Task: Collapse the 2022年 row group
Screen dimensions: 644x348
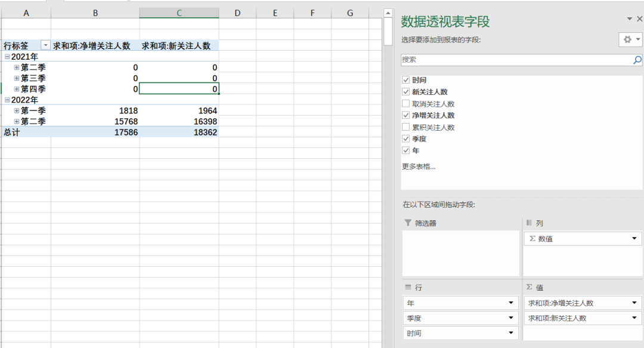Action: click(x=7, y=100)
